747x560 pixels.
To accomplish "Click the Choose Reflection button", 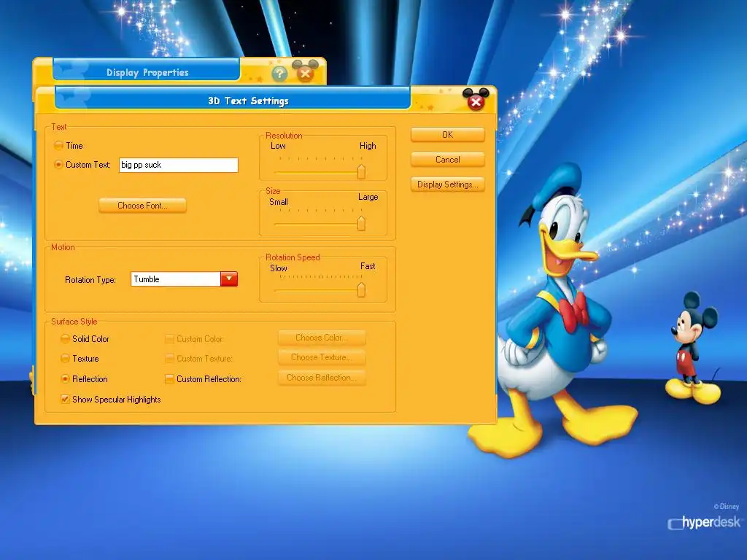I will click(x=322, y=378).
